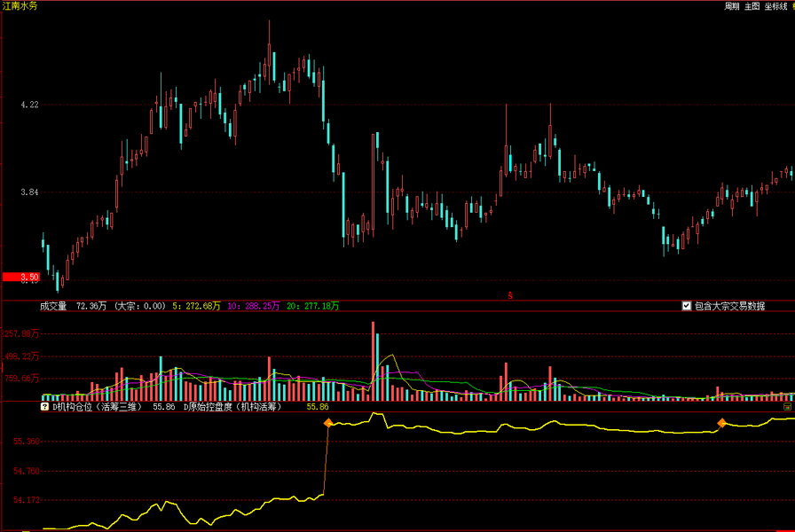The image size is (795, 532).
Task: Open the 主图 main chart menu
Action: coord(752,6)
